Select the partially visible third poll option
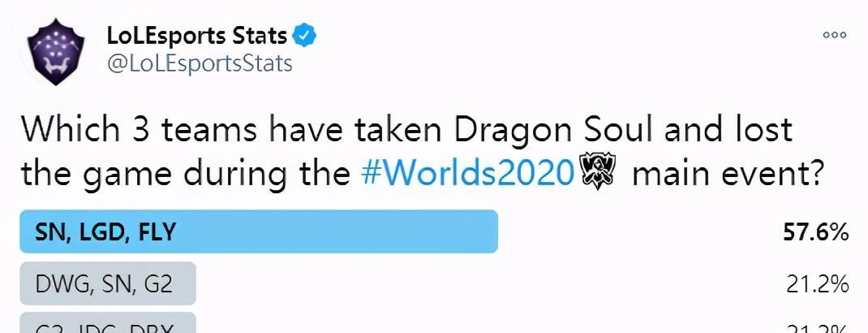 pos(108,322)
